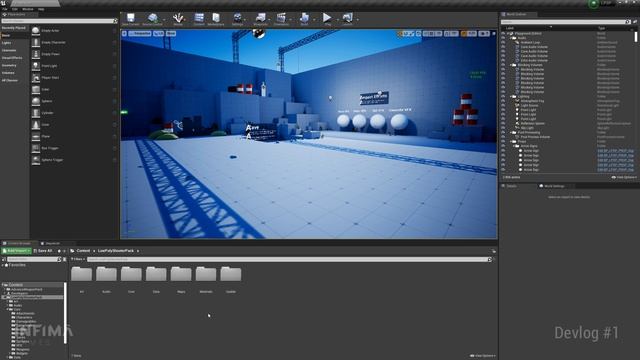Click the Build toolbar icon
640x360 pixels.
[304, 19]
